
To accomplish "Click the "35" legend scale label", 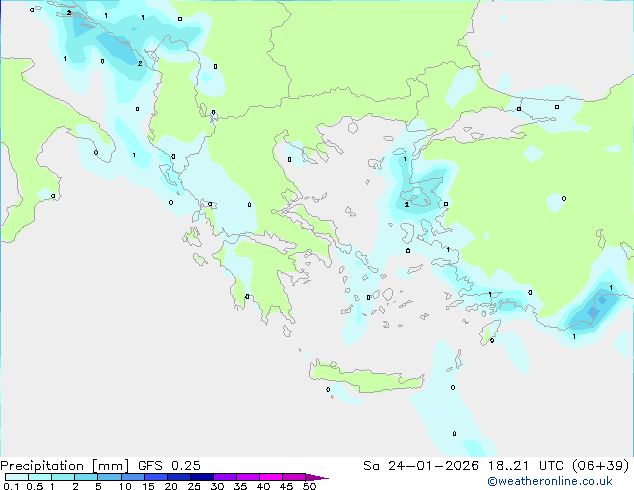I will [x=240, y=486].
